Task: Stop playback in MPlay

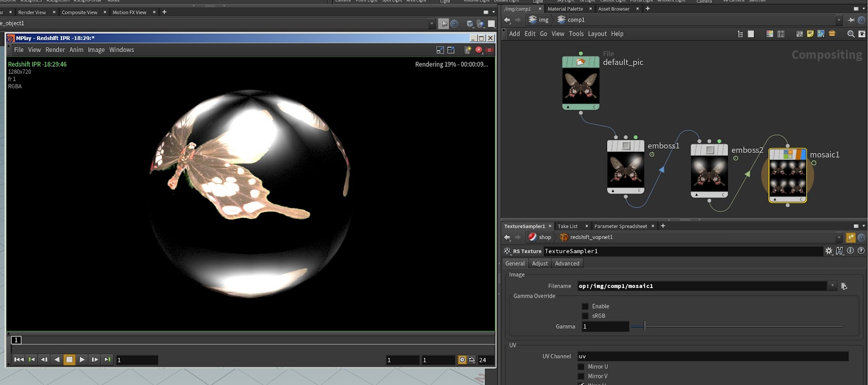Action: pos(69,360)
